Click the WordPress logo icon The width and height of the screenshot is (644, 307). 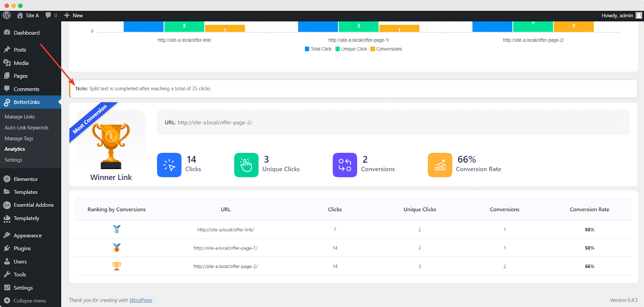(6, 15)
